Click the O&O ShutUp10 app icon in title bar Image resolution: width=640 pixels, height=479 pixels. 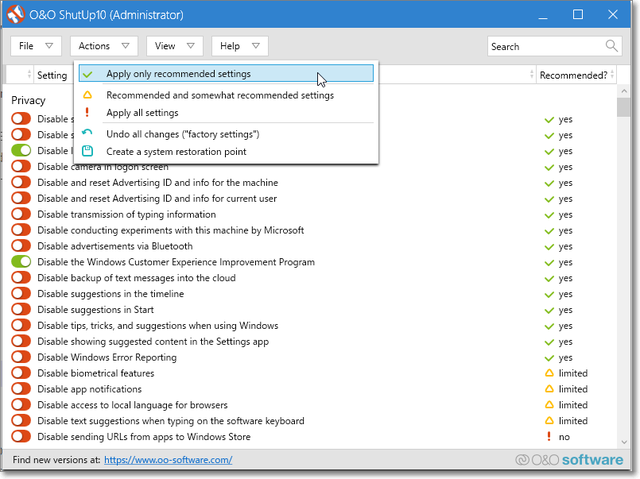(16, 15)
